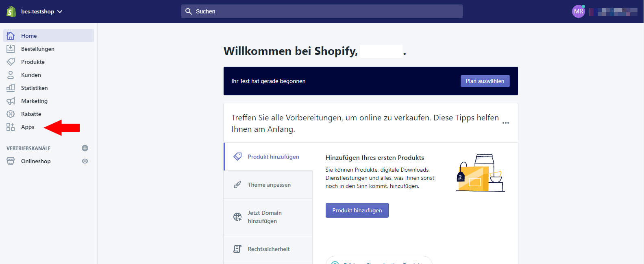644x264 pixels.
Task: Go to Home in sidebar
Action: (49, 36)
